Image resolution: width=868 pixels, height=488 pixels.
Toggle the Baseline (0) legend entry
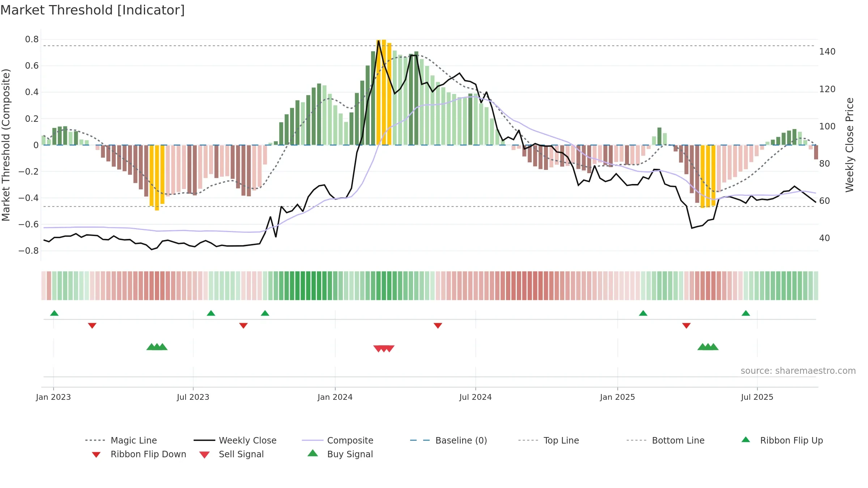[x=448, y=440]
